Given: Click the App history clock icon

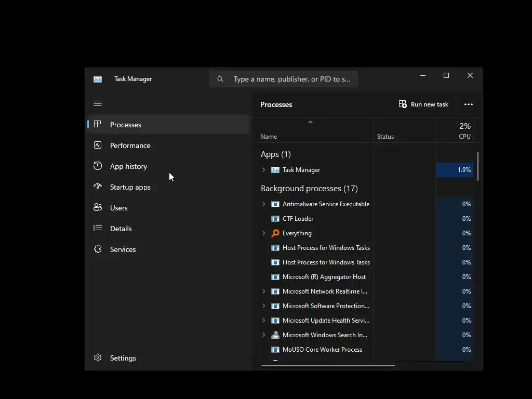Looking at the screenshot, I should tap(98, 166).
